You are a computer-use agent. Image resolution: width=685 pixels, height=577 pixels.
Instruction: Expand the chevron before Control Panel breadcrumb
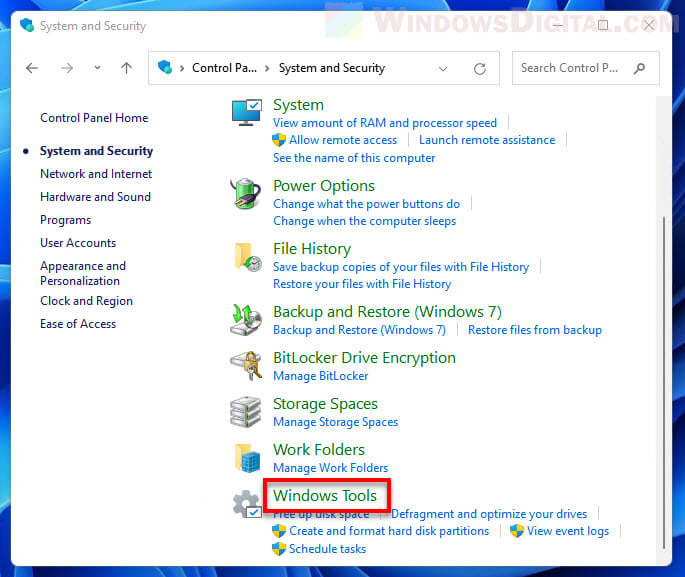coord(182,68)
